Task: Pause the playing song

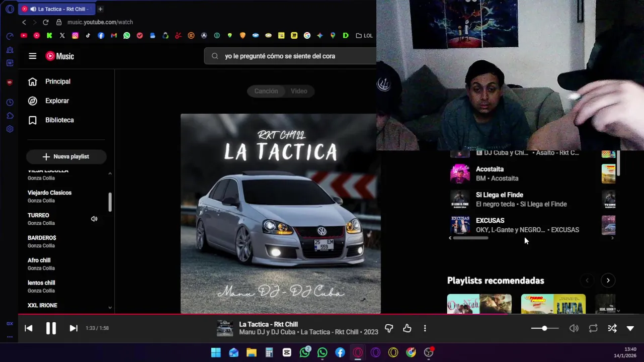Action: pos(51,328)
